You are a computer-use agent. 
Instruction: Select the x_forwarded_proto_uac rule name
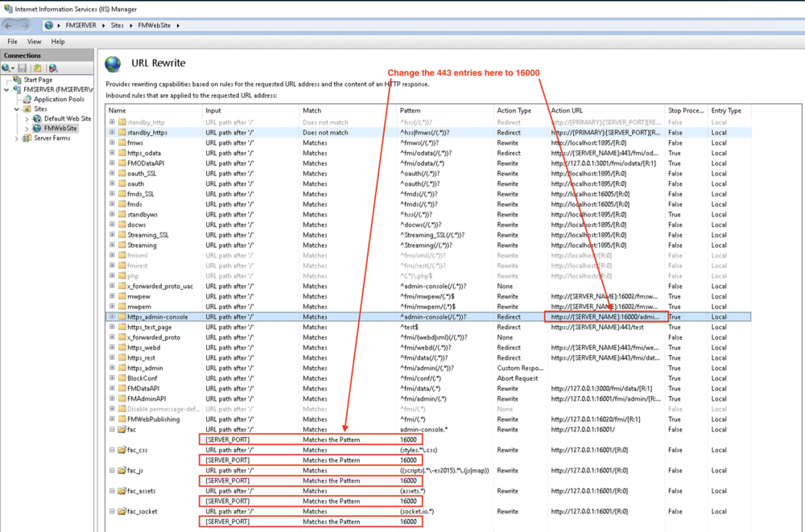pyautogui.click(x=160, y=286)
